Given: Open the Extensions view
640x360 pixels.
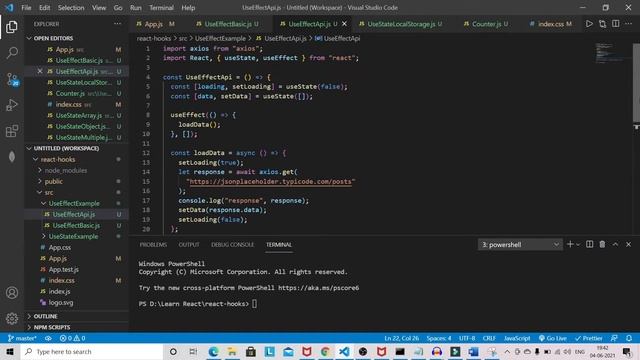Looking at the screenshot, I should (12, 131).
